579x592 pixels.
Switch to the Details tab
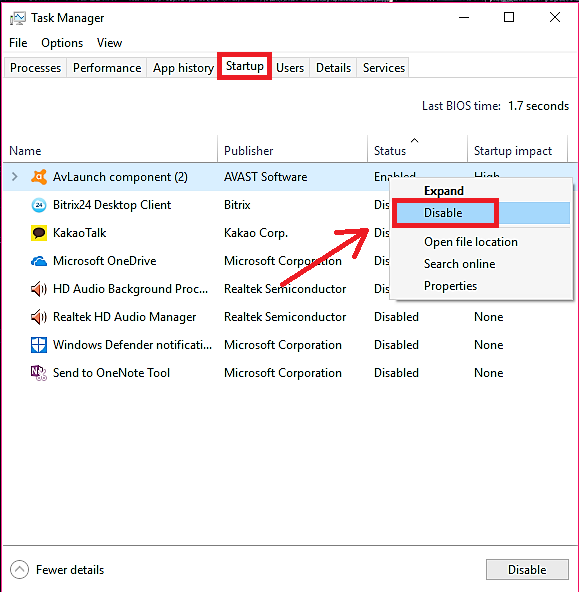point(333,68)
